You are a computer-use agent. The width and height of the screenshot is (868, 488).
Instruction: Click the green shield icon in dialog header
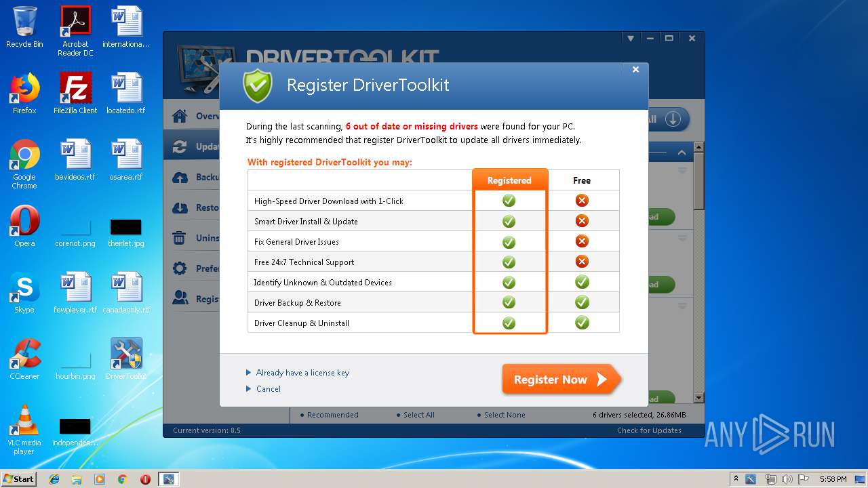(258, 85)
